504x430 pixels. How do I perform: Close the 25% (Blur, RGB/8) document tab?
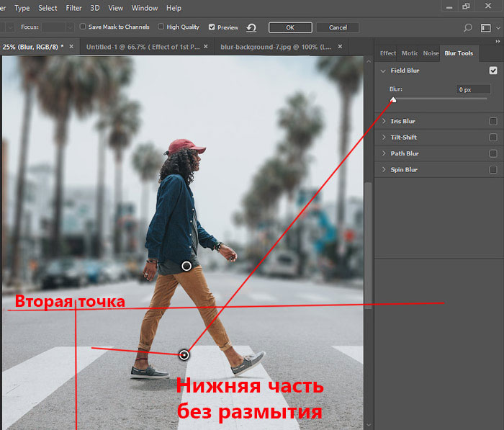click(72, 47)
